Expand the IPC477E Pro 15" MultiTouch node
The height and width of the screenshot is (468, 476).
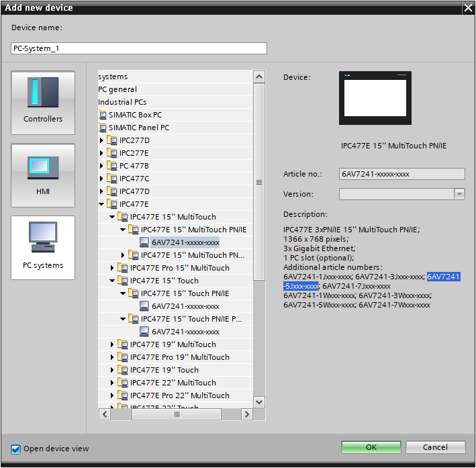click(112, 268)
